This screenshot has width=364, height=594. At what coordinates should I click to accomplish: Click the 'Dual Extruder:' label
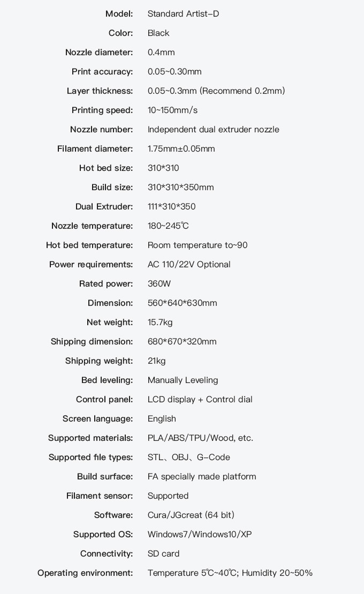click(x=104, y=207)
